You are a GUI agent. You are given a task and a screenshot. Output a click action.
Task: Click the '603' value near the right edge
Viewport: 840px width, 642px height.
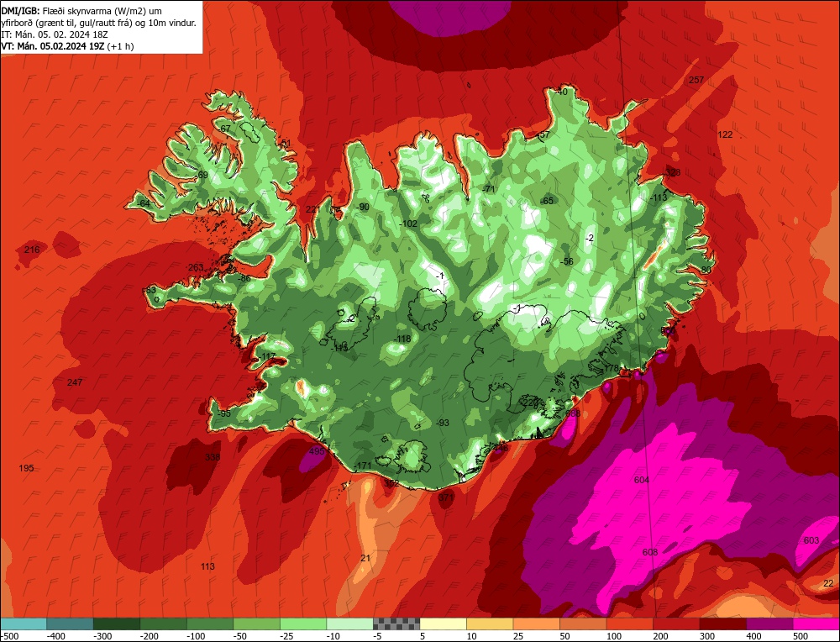[x=811, y=540]
